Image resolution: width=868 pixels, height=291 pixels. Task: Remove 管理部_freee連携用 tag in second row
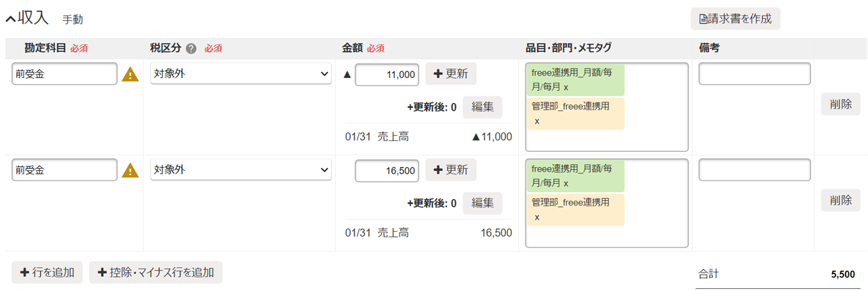tap(537, 217)
